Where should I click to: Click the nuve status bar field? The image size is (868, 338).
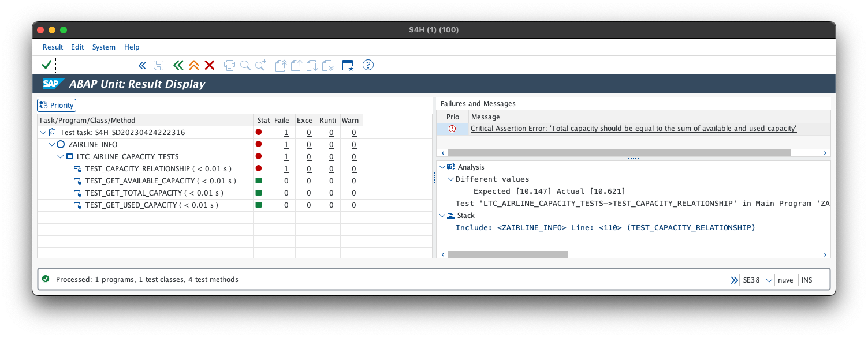tap(785, 280)
